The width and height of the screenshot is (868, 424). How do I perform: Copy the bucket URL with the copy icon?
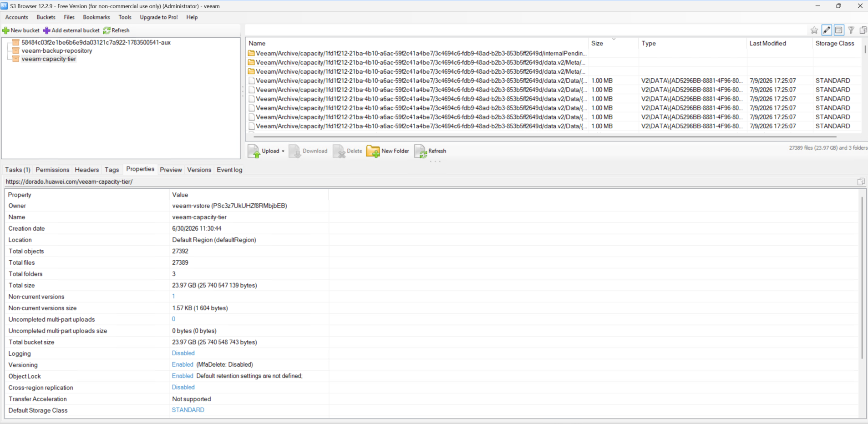point(861,182)
